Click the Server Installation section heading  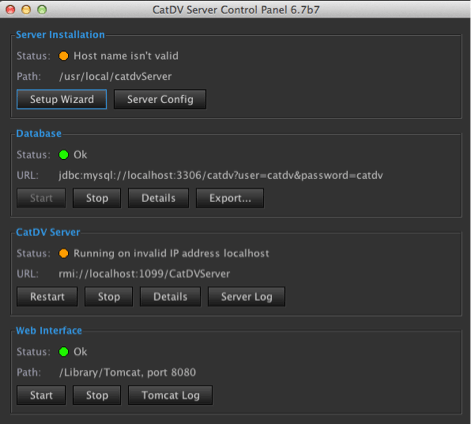tap(60, 35)
